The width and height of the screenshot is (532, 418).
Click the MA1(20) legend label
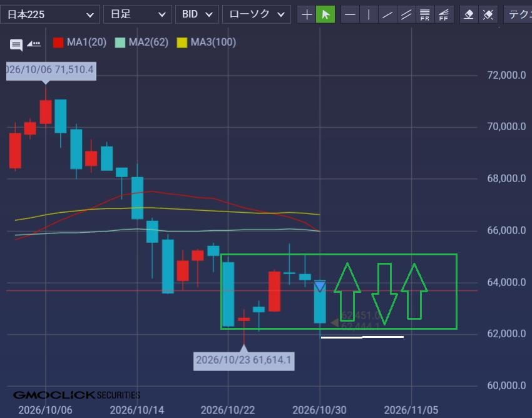[x=86, y=43]
